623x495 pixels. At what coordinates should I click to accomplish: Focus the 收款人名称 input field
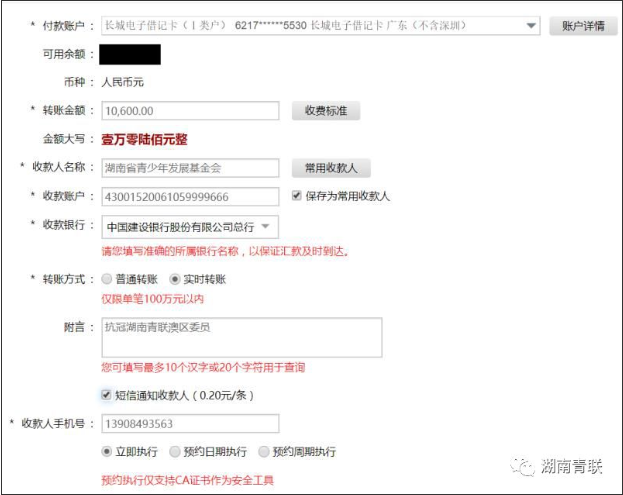click(x=190, y=168)
